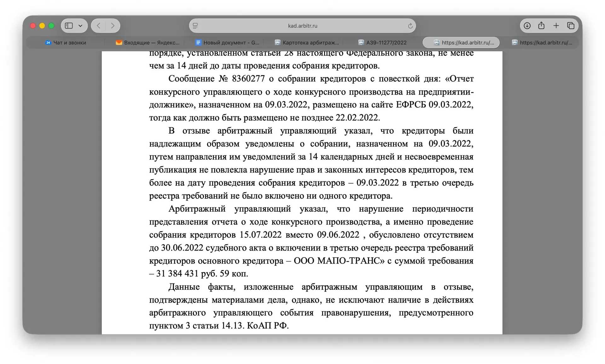This screenshot has height=364, width=605.
Task: Open sidebar tab group dropdown chevron
Action: [x=80, y=26]
